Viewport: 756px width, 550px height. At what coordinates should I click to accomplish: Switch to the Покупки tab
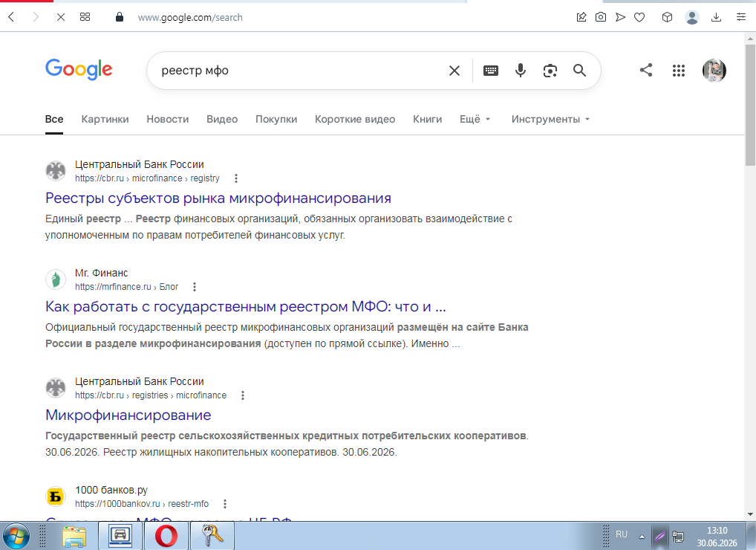click(276, 119)
